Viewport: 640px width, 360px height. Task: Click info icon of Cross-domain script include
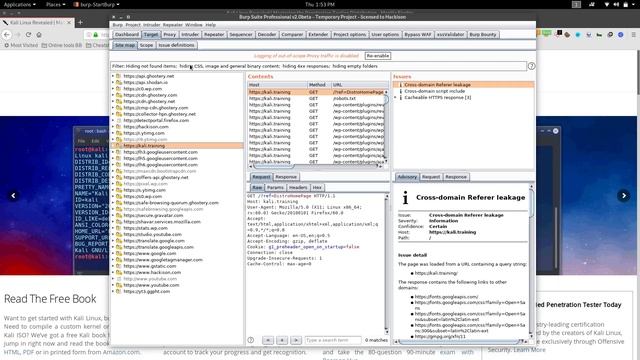point(400,91)
